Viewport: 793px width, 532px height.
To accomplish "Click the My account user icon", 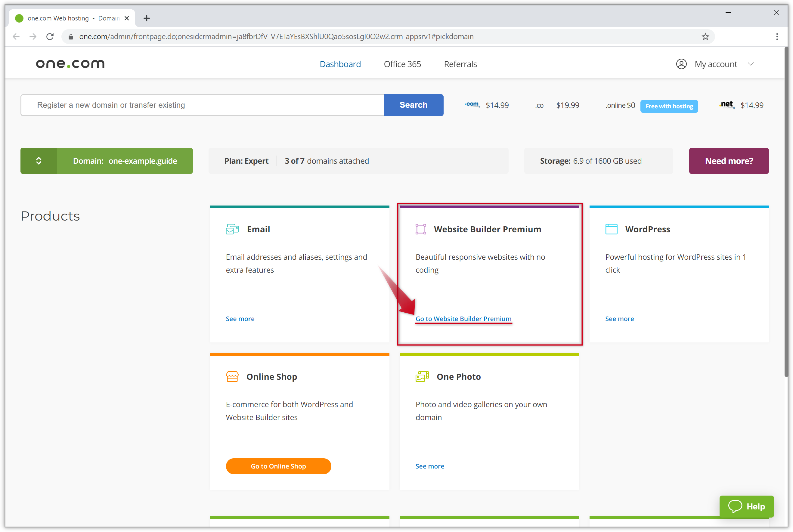I will coord(681,64).
